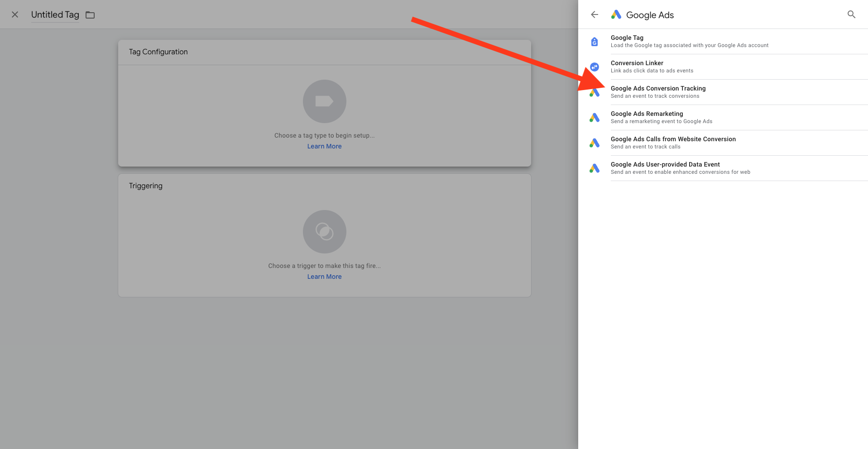Click the Google Ads Remarketing icon
868x449 pixels.
(595, 118)
